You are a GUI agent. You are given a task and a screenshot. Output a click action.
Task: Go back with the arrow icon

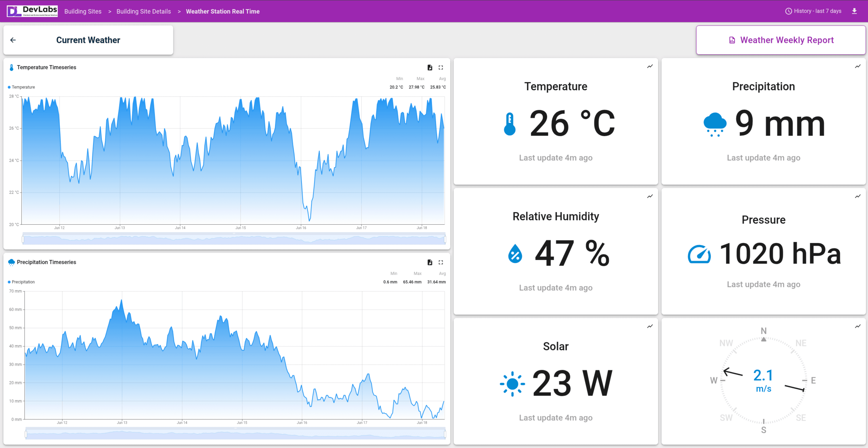tap(13, 40)
